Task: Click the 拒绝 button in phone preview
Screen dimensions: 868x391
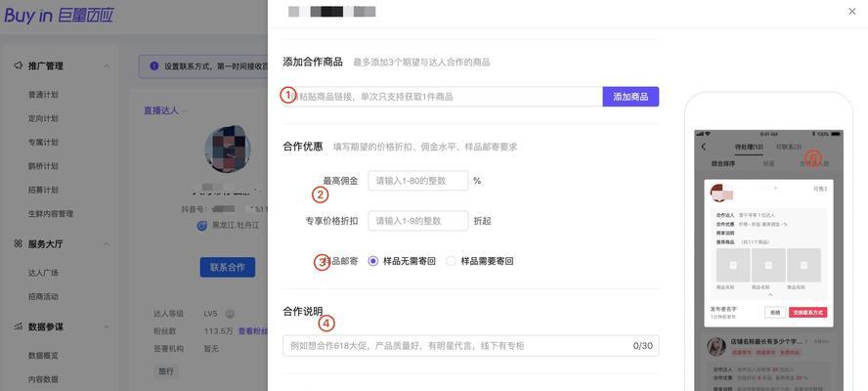Action: pos(775,313)
